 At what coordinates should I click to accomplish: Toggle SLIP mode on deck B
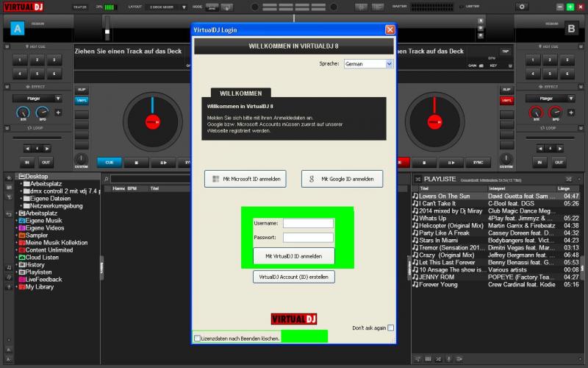[506, 89]
